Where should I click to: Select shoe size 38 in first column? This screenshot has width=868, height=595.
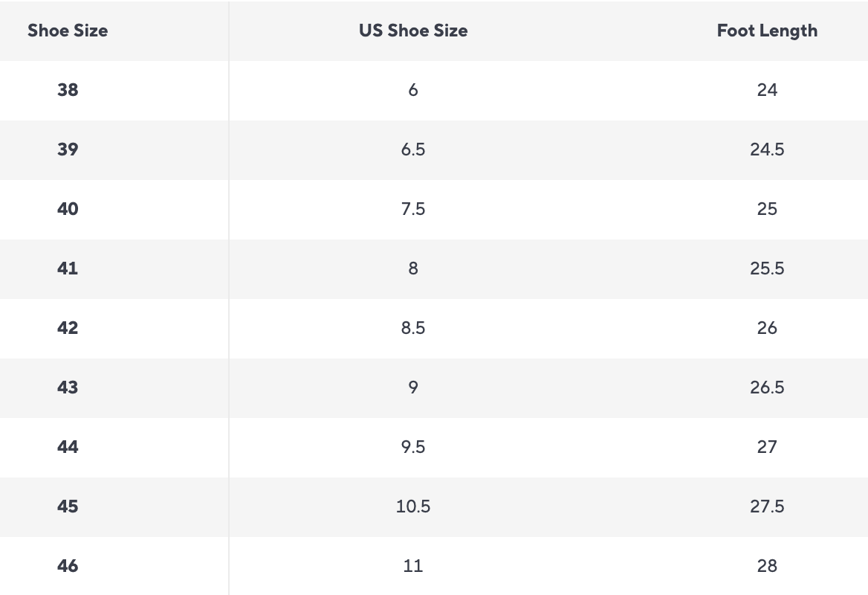tap(68, 90)
